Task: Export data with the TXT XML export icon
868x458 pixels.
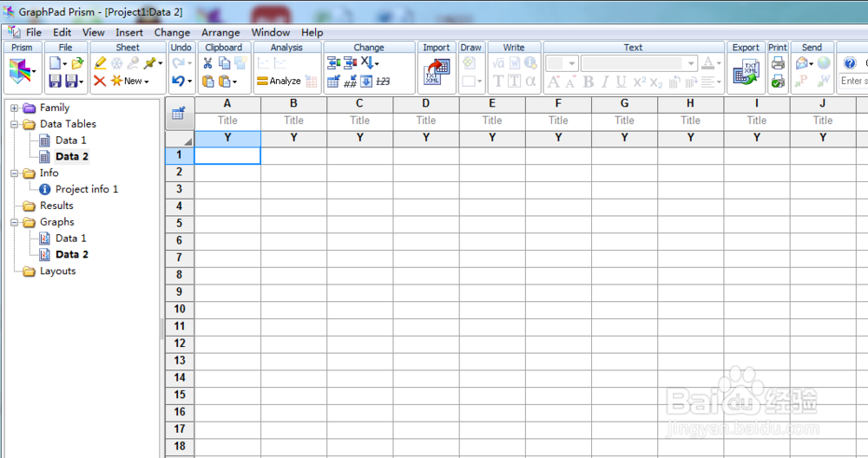Action: click(x=746, y=73)
